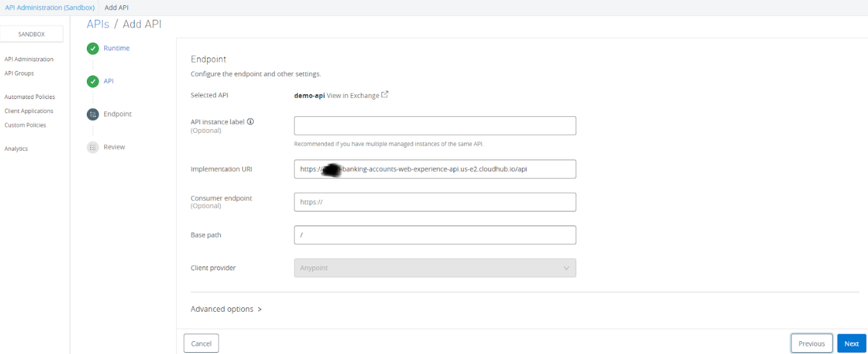Open the Client provider dropdown
The width and height of the screenshot is (868, 354).
(434, 268)
